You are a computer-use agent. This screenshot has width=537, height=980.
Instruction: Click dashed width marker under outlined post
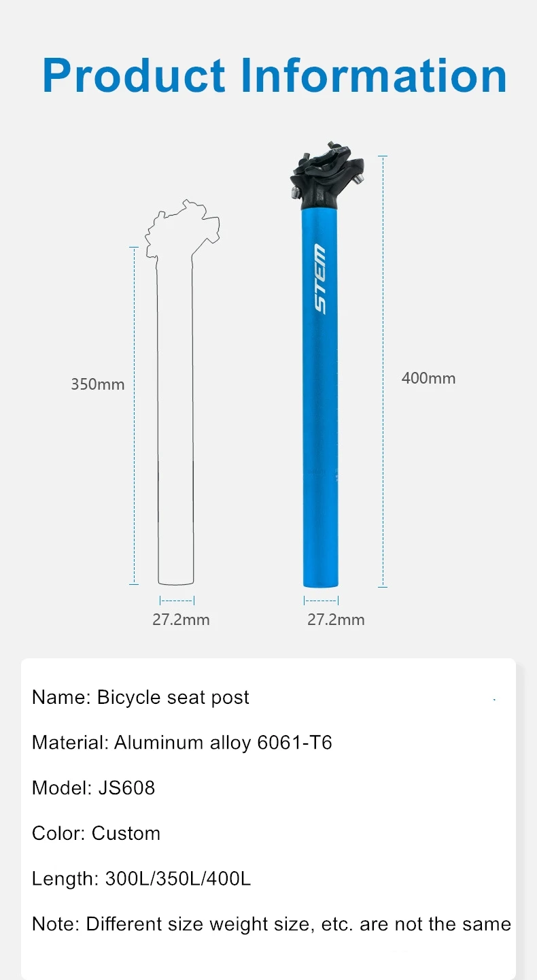[x=177, y=601]
